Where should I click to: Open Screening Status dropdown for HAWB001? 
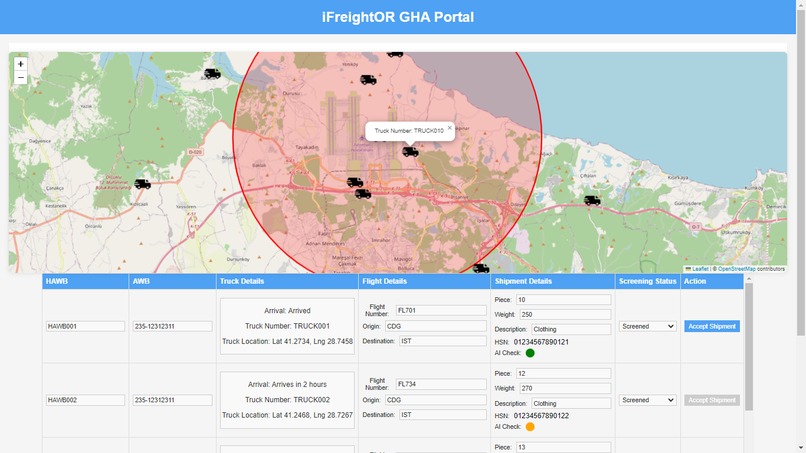pyautogui.click(x=647, y=327)
